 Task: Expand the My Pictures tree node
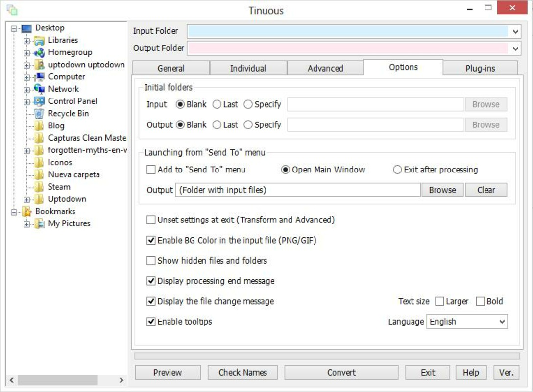27,225
